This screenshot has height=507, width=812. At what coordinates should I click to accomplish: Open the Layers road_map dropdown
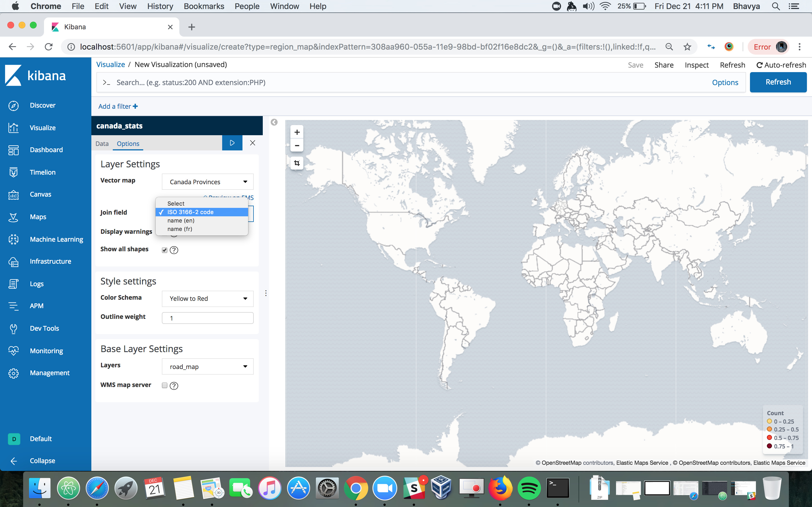click(207, 366)
